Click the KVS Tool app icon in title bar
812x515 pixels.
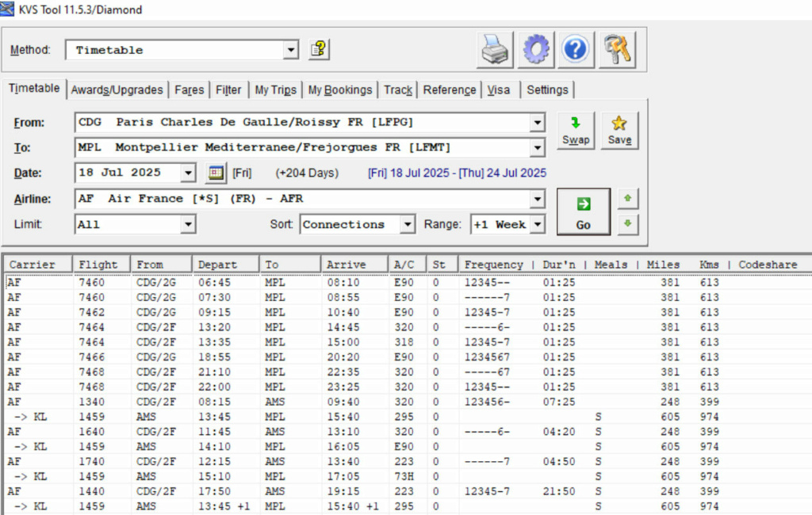point(7,10)
